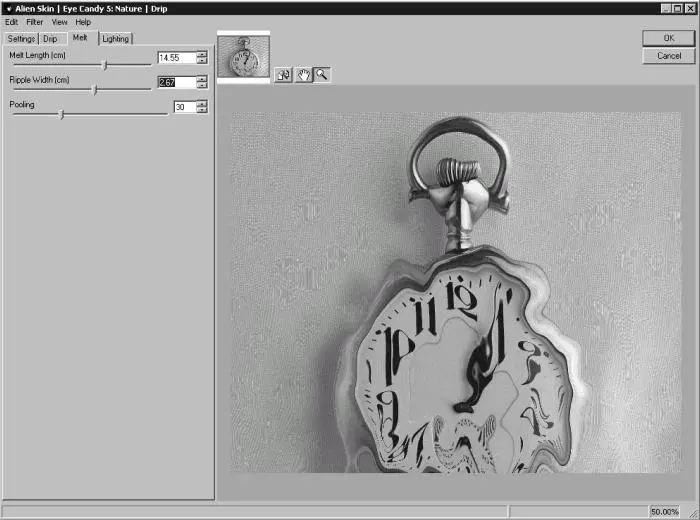Image resolution: width=700 pixels, height=520 pixels.
Task: Click the melted watch preview image
Action: pos(456,292)
